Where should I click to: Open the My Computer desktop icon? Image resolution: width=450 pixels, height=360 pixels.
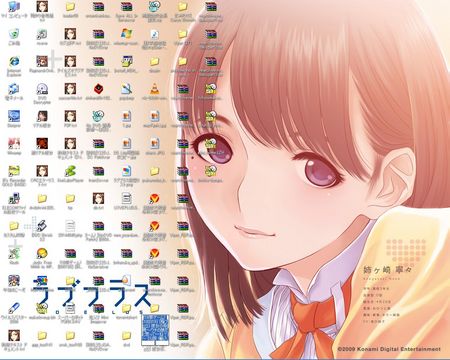(x=14, y=6)
